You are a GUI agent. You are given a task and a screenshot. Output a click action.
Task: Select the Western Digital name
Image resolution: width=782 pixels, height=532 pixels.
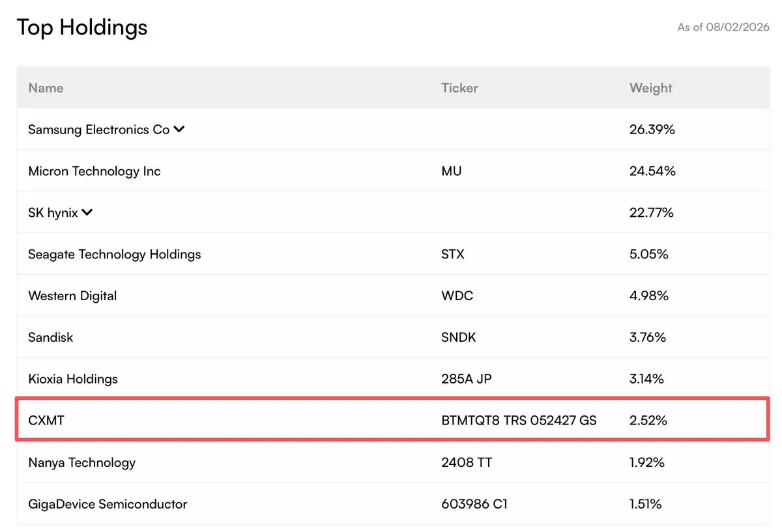coord(72,296)
